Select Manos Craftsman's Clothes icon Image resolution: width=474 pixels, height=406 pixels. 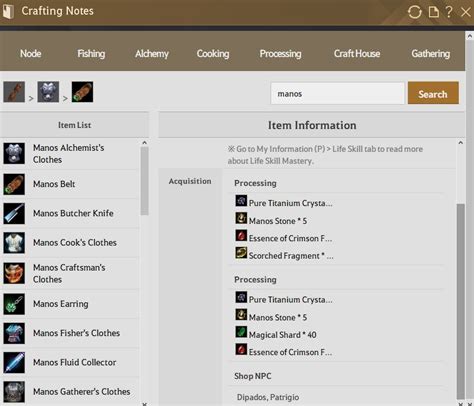[14, 273]
